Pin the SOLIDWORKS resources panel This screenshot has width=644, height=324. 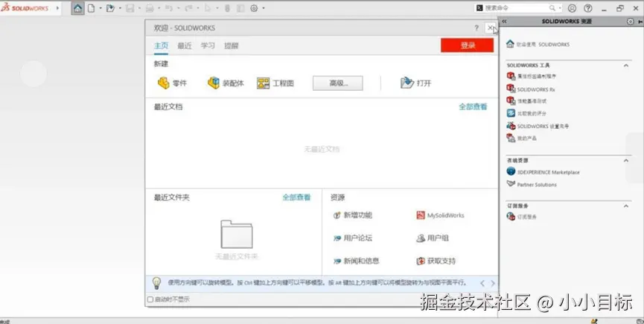pyautogui.click(x=640, y=22)
